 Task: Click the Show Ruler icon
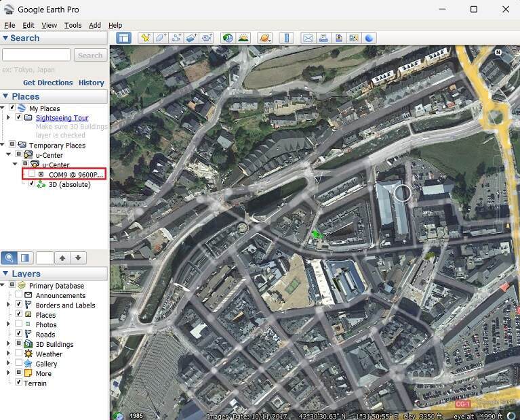coord(286,38)
